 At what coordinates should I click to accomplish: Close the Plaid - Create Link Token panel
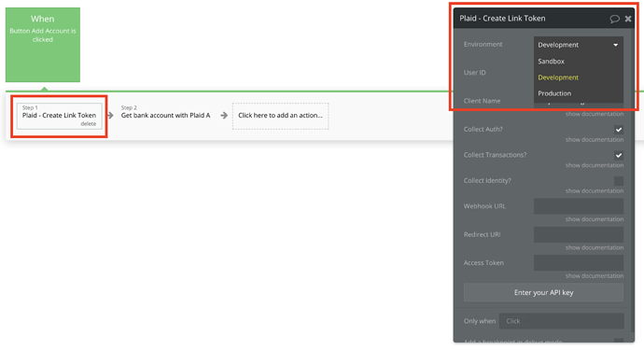click(628, 19)
